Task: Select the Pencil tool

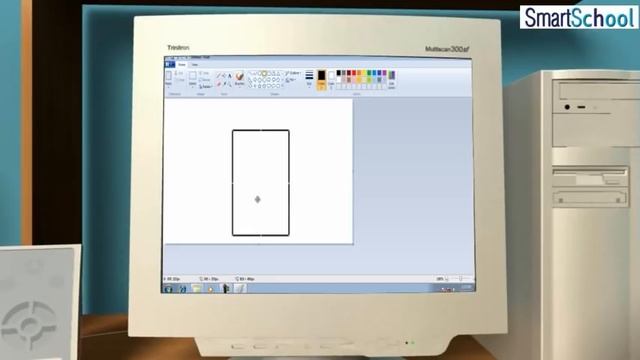Action: pos(218,75)
